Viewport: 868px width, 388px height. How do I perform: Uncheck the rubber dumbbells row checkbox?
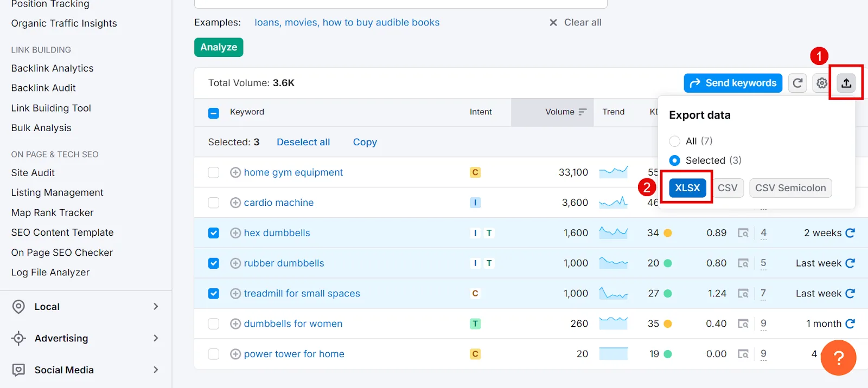coord(214,263)
